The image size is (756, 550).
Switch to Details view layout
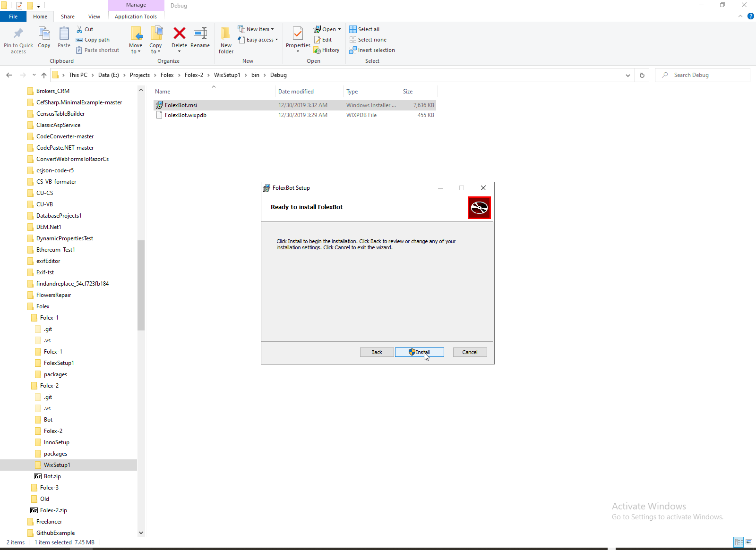(x=739, y=542)
